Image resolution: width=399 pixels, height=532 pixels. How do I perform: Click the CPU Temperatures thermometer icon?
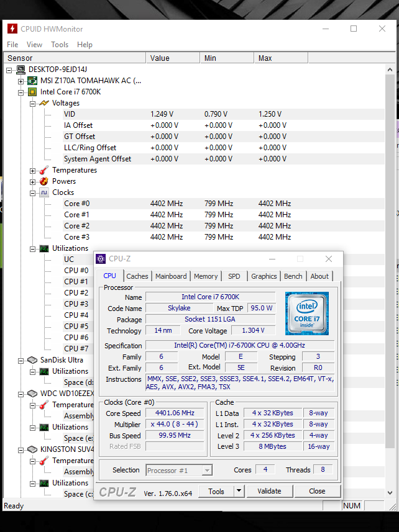click(x=44, y=170)
